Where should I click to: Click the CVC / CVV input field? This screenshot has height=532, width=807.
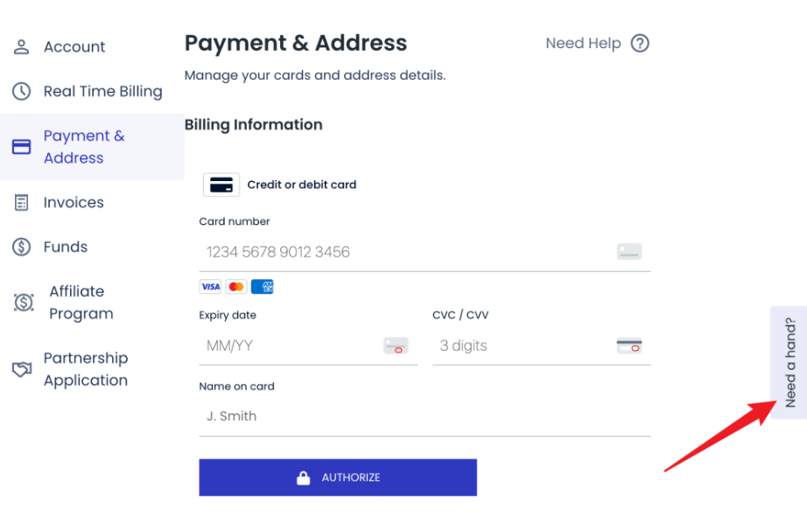[525, 346]
